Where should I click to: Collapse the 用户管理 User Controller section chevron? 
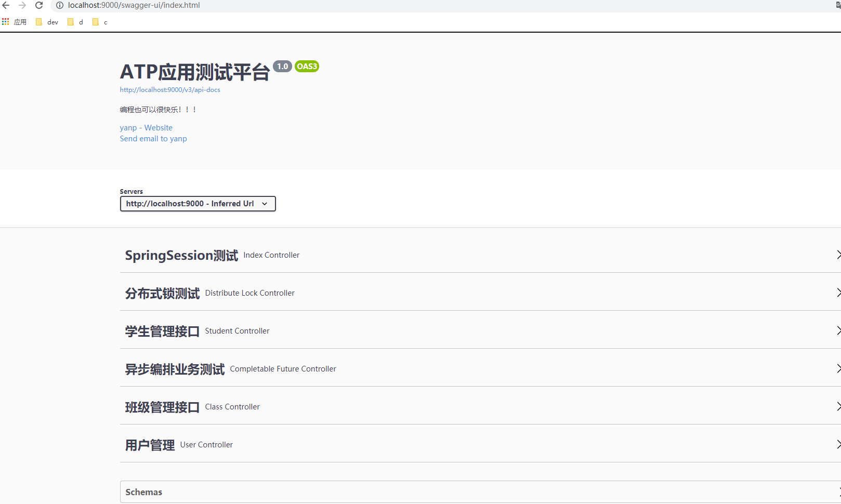pyautogui.click(x=838, y=444)
